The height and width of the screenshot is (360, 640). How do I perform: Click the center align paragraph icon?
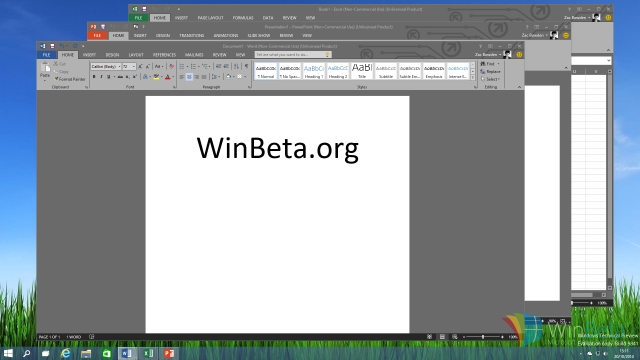(x=189, y=77)
